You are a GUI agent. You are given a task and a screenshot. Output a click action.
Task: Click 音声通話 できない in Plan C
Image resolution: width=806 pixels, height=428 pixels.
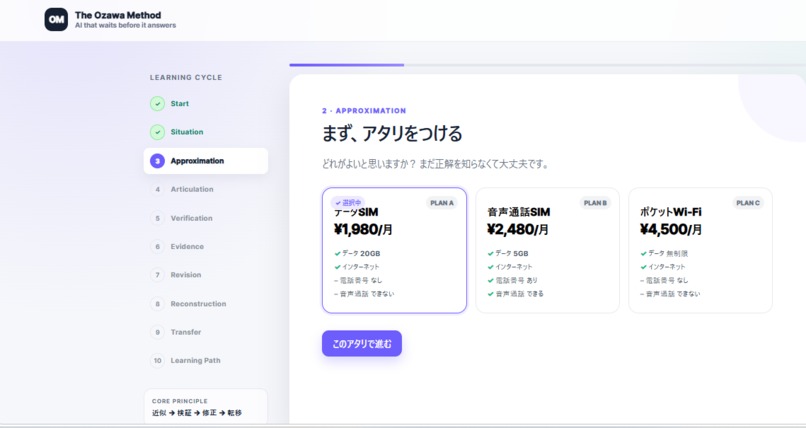tap(670, 293)
